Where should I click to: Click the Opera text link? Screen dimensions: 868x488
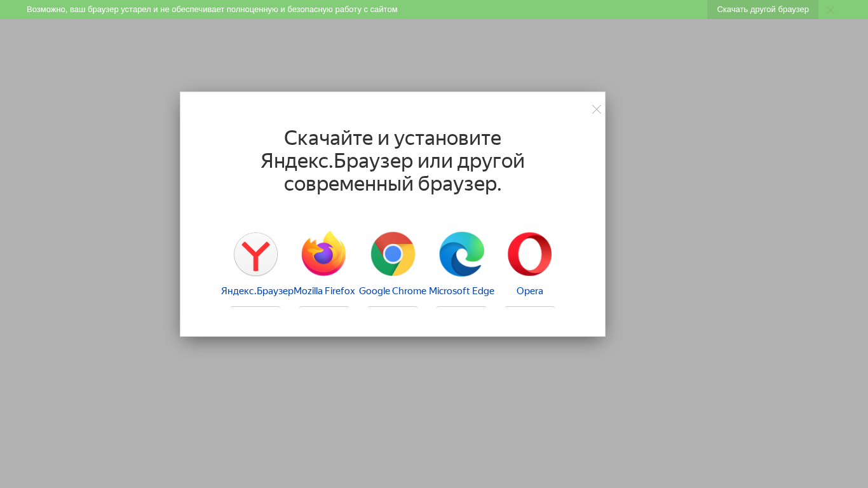click(x=530, y=291)
